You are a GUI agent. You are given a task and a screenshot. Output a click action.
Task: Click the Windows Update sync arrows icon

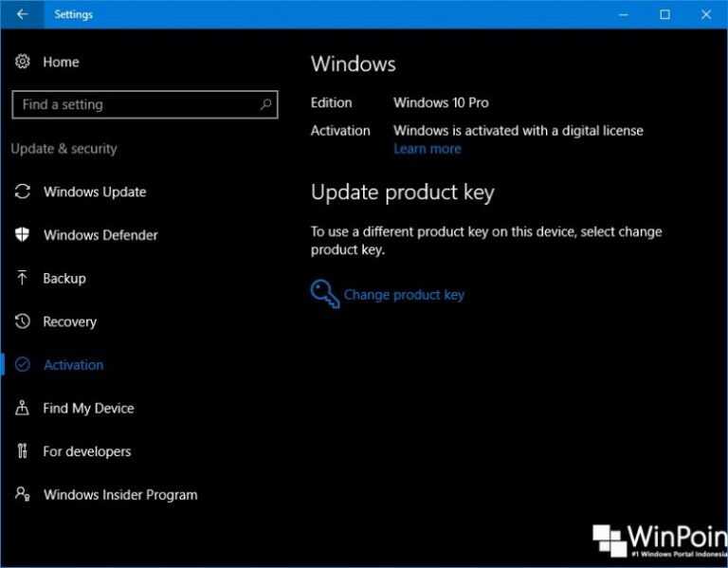click(23, 192)
